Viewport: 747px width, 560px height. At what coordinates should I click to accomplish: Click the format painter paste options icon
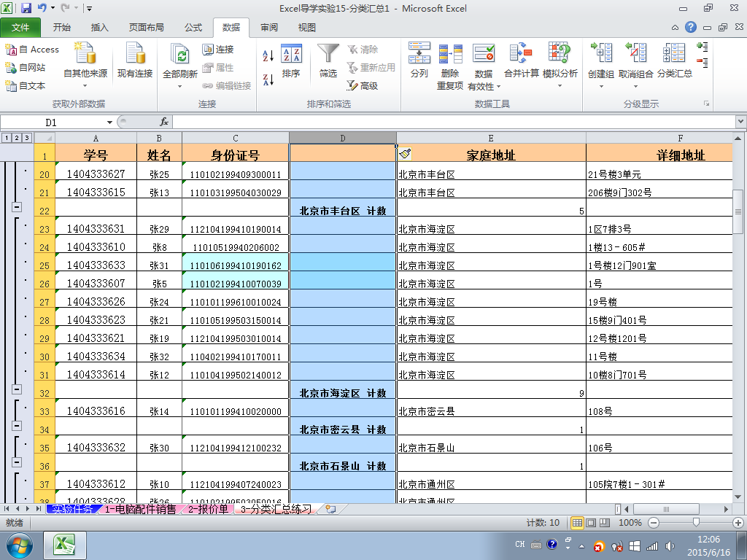pos(404,153)
